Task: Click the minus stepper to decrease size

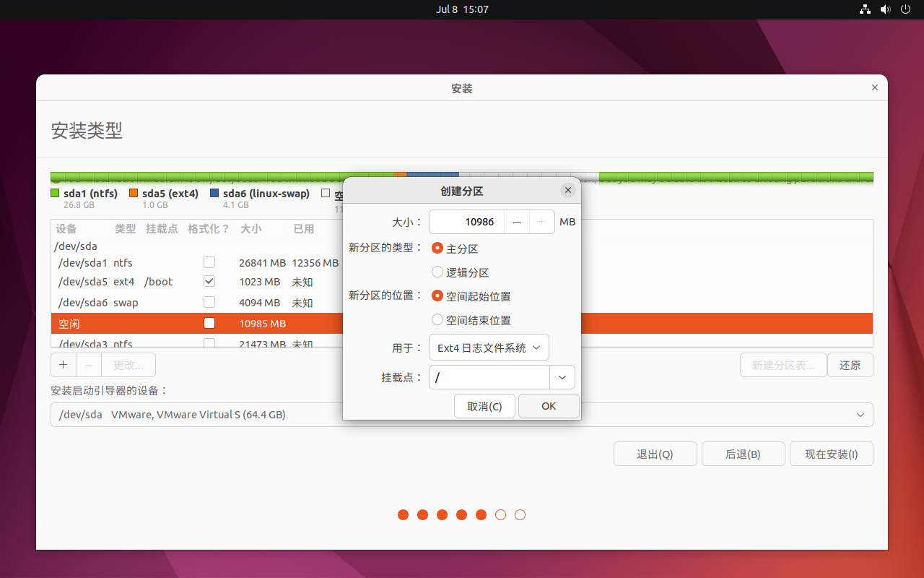Action: 517,222
